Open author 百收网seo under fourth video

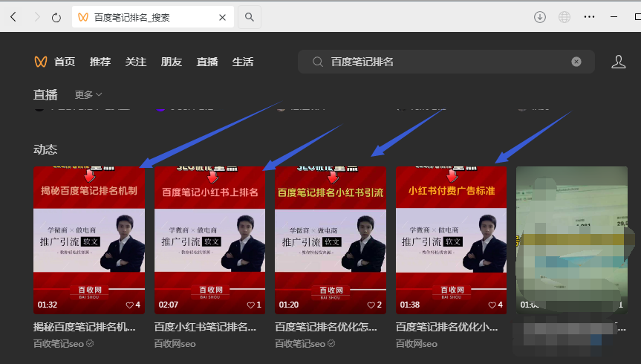[417, 344]
